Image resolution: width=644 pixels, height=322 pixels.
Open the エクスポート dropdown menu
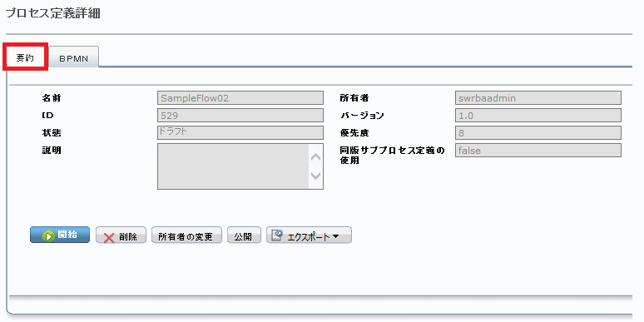pos(309,235)
